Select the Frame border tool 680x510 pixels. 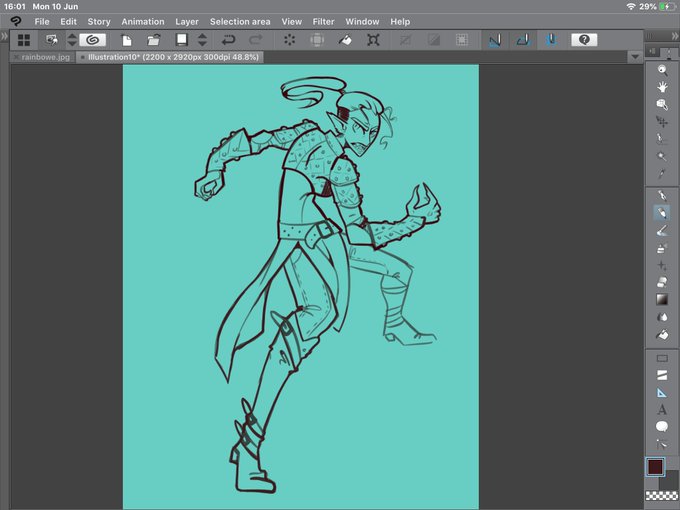click(x=662, y=376)
